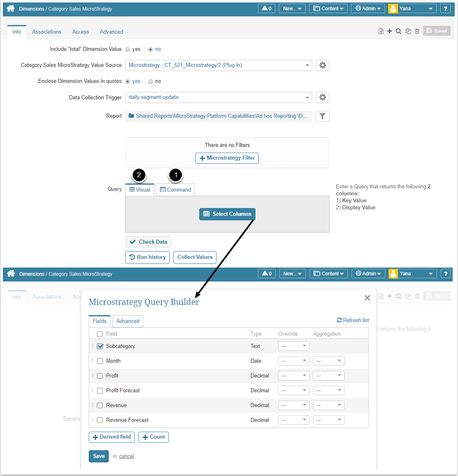Screen dimensions: 458x476
Task: Open Override dropdown for Subcategory row
Action: click(x=294, y=346)
